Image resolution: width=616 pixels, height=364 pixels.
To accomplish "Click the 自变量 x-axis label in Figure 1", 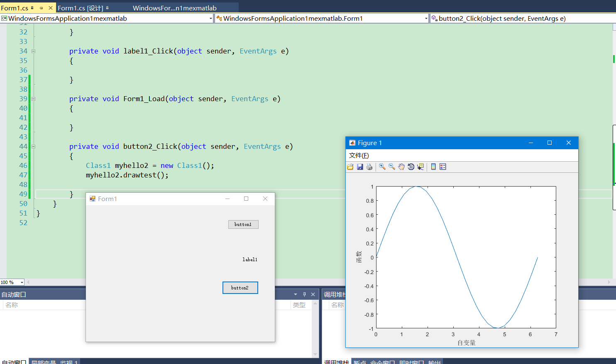I will pyautogui.click(x=467, y=343).
